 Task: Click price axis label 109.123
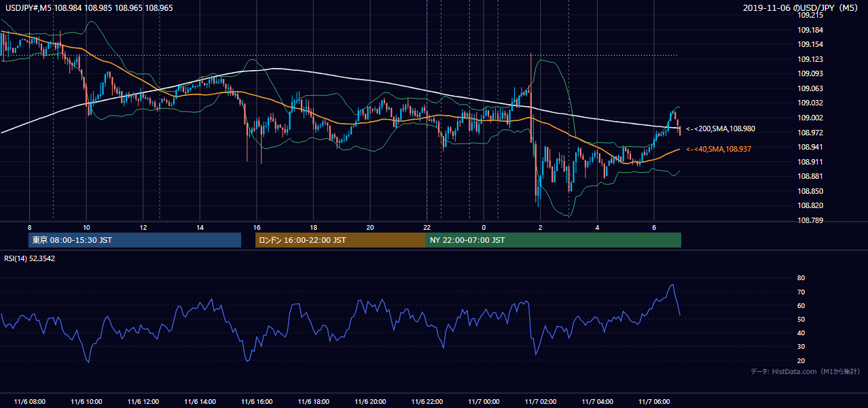point(810,59)
